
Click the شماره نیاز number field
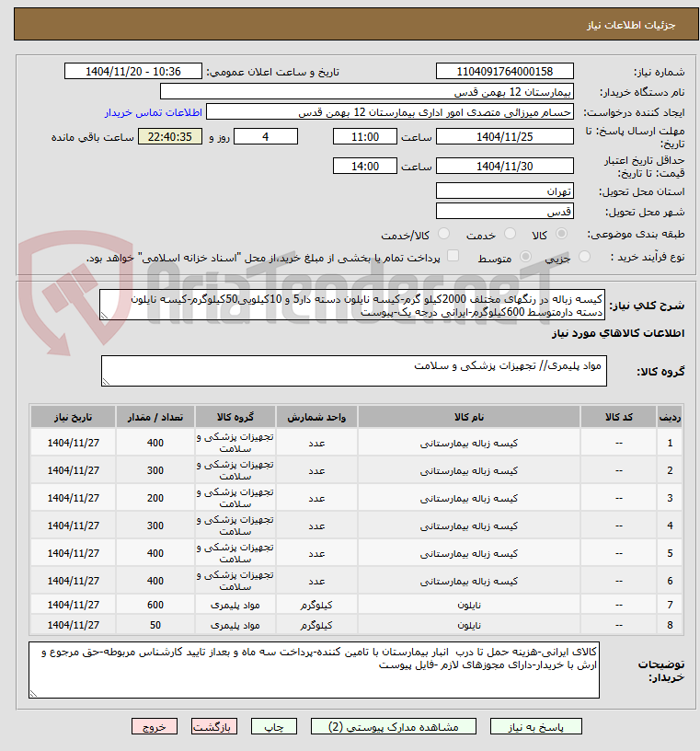click(x=505, y=72)
